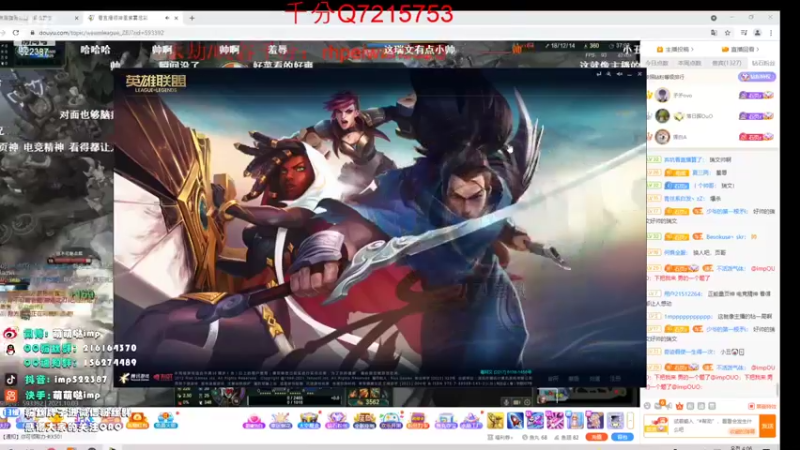800x450 pixels.
Task: Open the first-ranked fan's avatar
Action: click(662, 95)
